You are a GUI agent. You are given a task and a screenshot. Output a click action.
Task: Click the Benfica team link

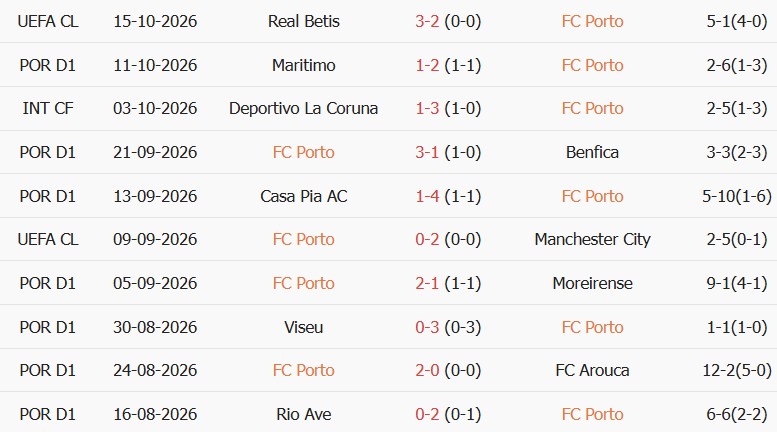click(592, 152)
